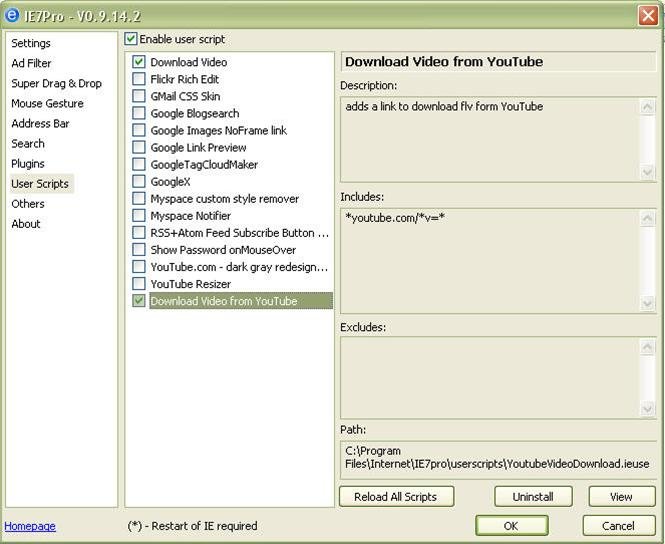Select the Google Blogsearch list entry
665x544 pixels.
coord(195,113)
